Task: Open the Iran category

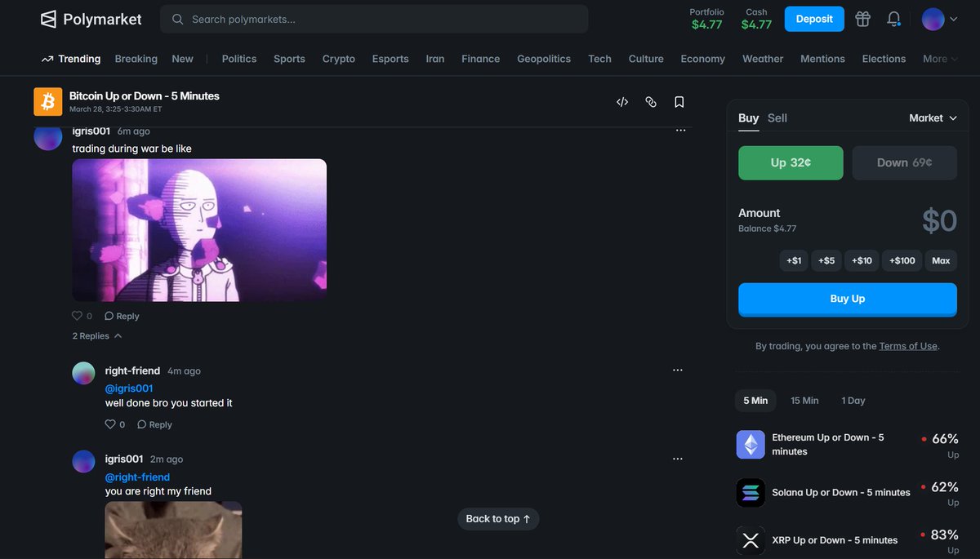Action: (x=435, y=59)
